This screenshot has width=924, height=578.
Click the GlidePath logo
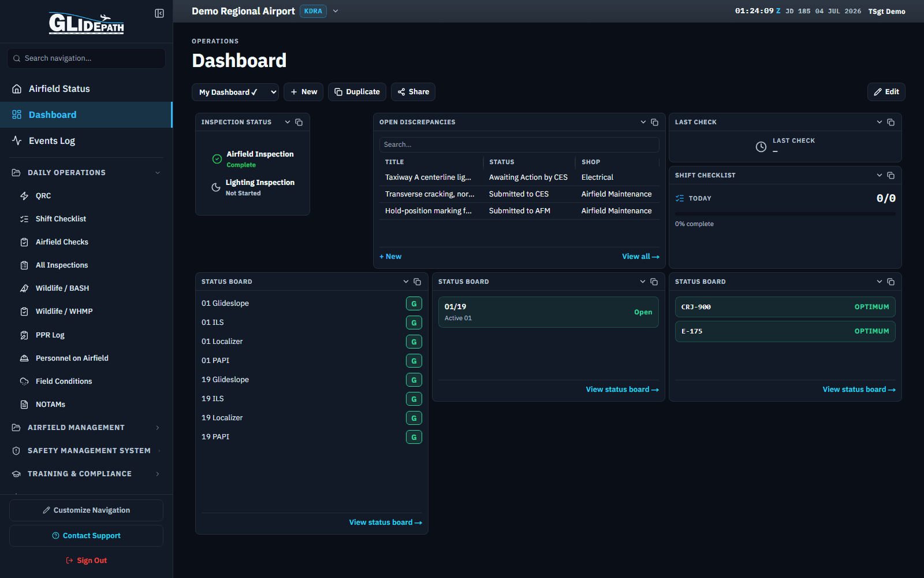86,23
